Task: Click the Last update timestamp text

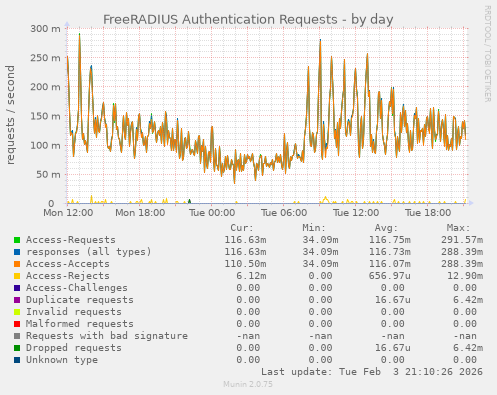Action: click(372, 372)
